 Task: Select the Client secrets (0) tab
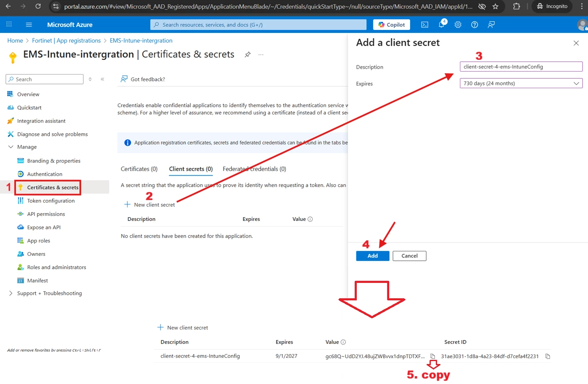tap(191, 169)
